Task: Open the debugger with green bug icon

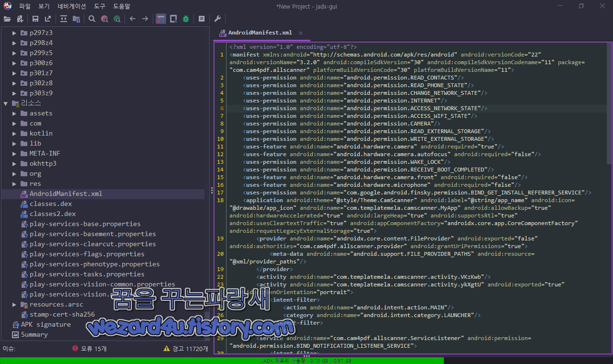Action: click(186, 19)
